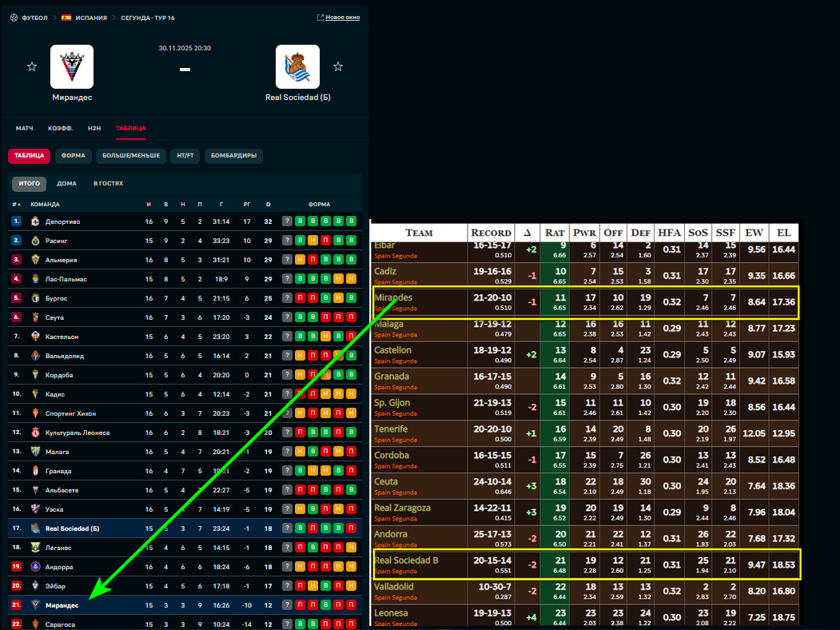The image size is (840, 630).
Task: Click the Spain flag icon in breadcrumb
Action: click(x=66, y=17)
